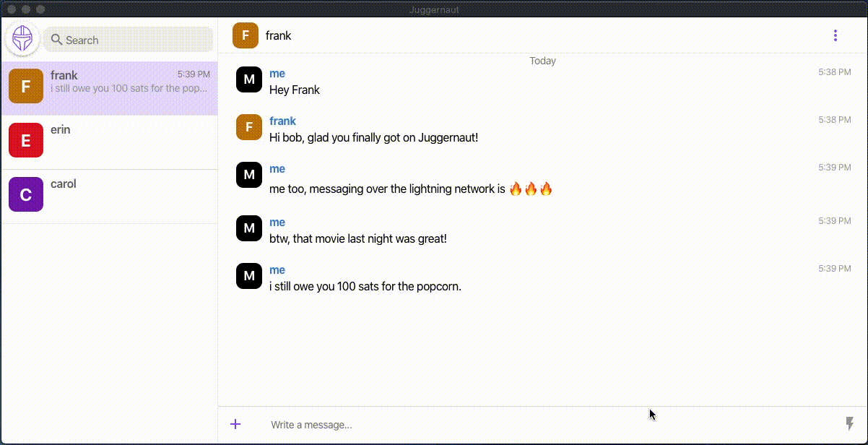Screen dimensions: 868x445
Task: Click the plus icon to add attachment
Action: [x=235, y=424]
